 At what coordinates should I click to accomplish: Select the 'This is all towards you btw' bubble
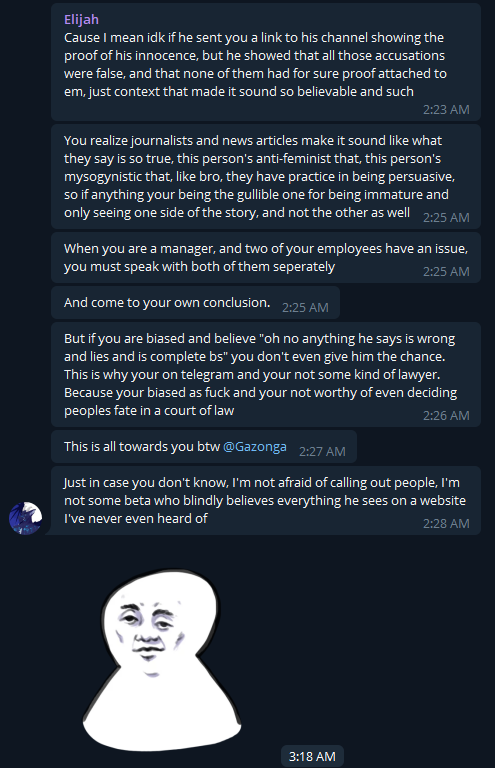coord(204,447)
